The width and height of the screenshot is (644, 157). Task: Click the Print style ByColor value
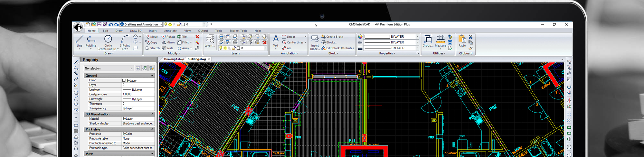coord(138,134)
